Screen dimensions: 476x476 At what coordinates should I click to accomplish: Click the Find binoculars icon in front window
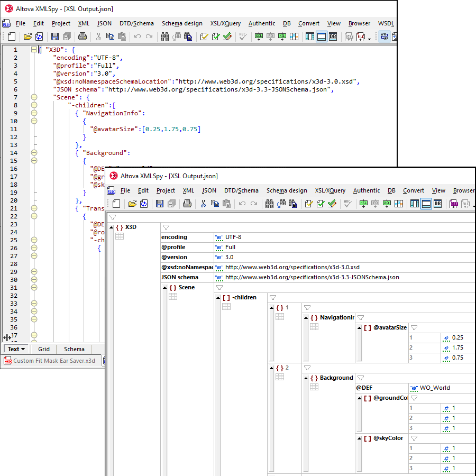tap(270, 204)
